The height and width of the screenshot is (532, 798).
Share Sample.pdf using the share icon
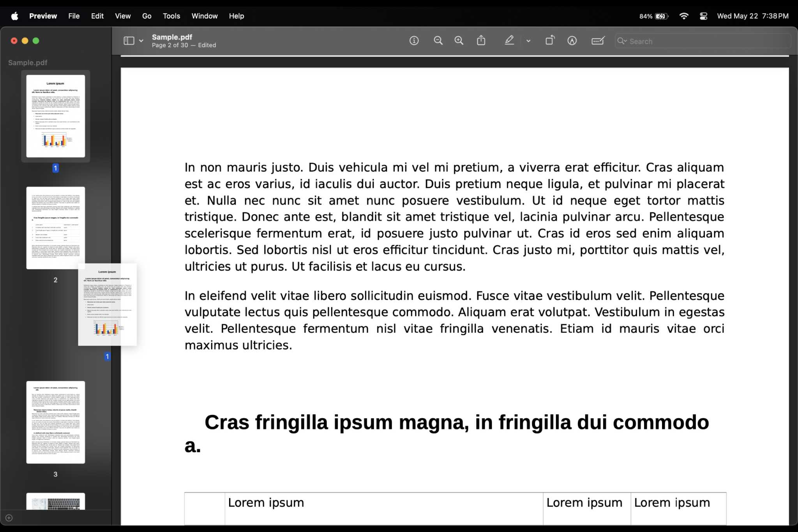[481, 41]
